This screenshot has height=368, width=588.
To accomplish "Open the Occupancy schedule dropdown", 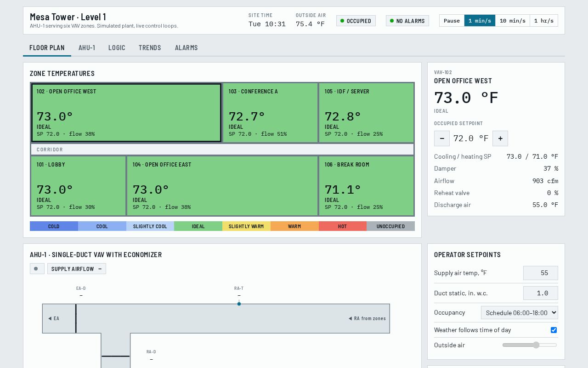I will point(520,312).
